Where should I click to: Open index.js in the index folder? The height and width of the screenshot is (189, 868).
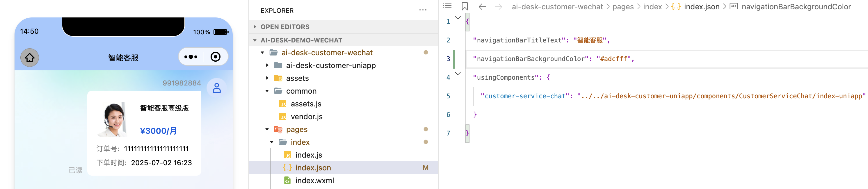pos(308,155)
